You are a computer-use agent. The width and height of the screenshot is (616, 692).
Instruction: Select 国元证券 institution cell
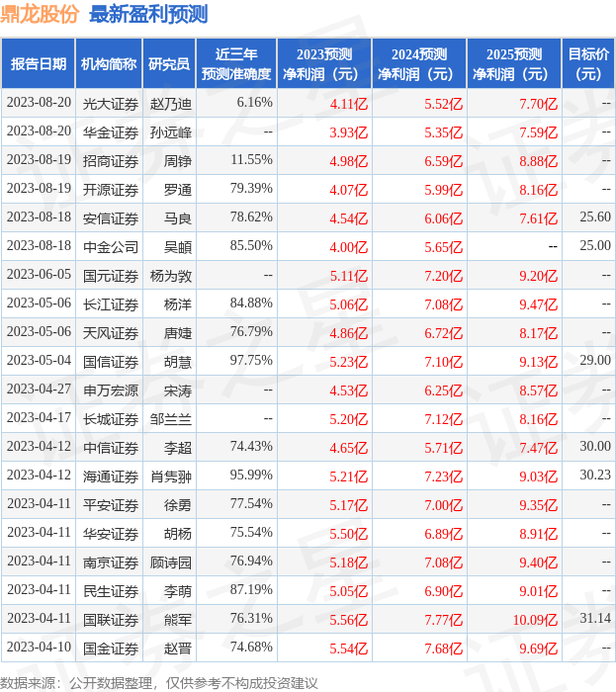[x=111, y=276]
